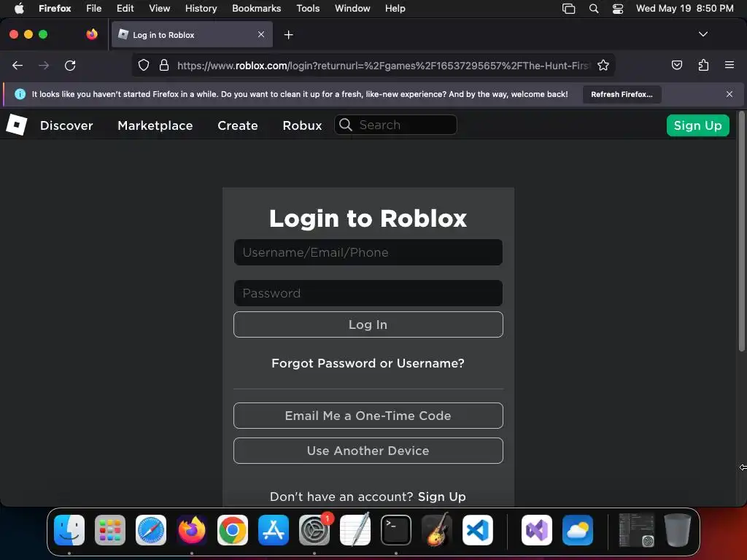Open the Extensions puzzle icon
The height and width of the screenshot is (560, 747).
tap(703, 65)
